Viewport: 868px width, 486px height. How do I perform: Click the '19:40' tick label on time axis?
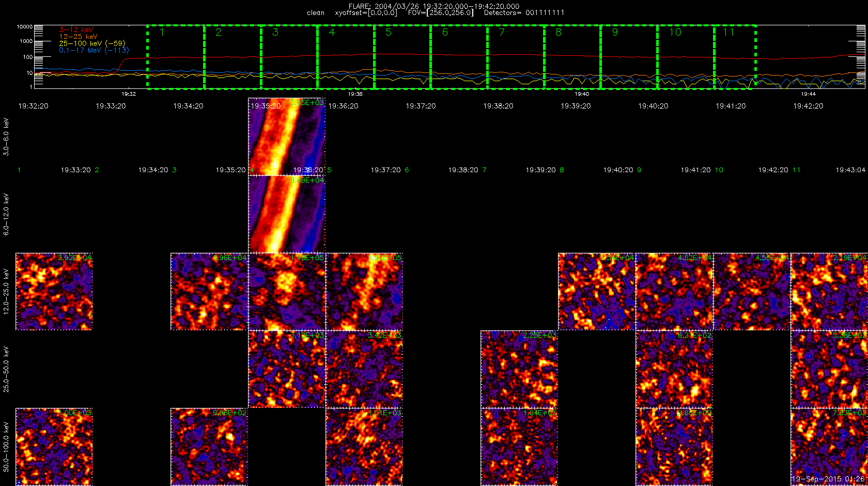(582, 94)
